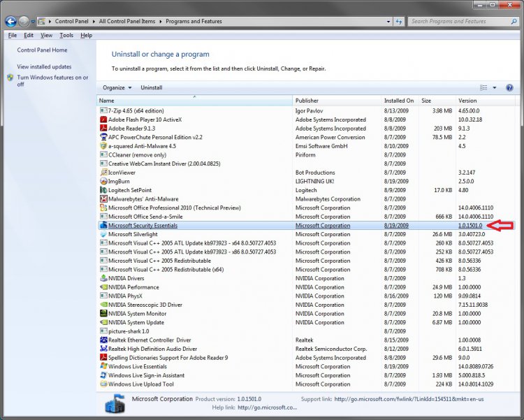Open the View menu

tap(46, 35)
